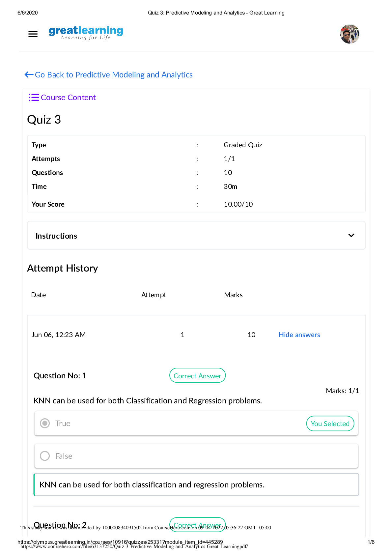Click the Course Content list icon

[x=34, y=98]
